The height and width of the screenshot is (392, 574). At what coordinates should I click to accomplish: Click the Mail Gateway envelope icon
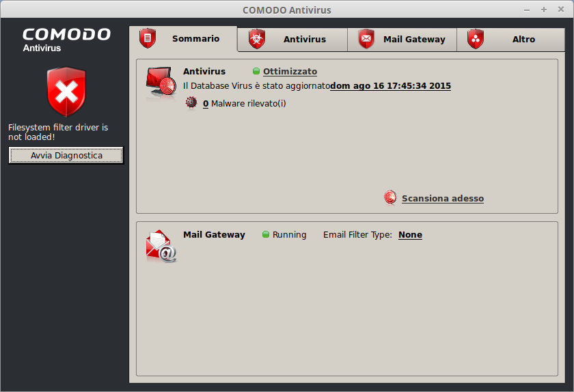click(161, 246)
